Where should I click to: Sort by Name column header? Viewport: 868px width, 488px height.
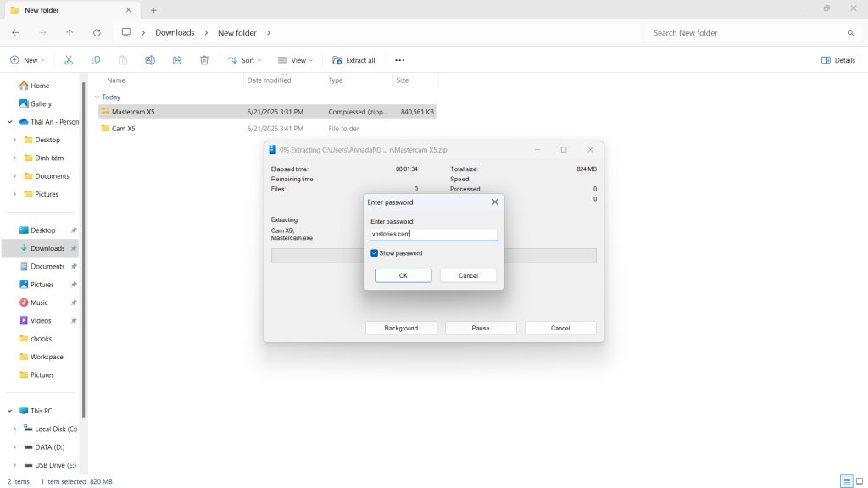115,80
